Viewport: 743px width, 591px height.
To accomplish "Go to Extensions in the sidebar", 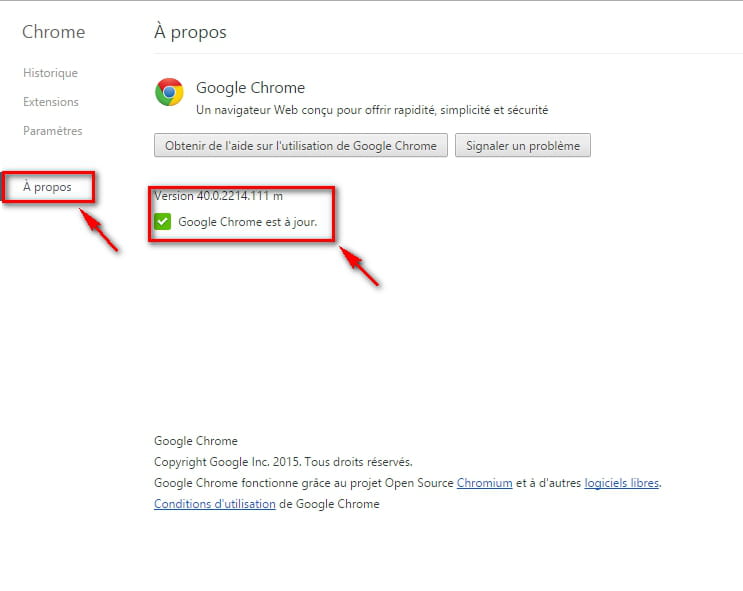I will click(x=51, y=102).
